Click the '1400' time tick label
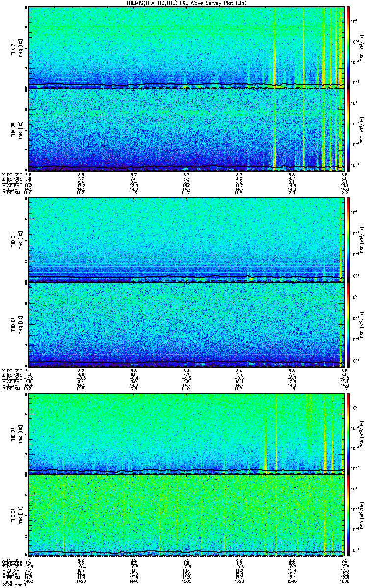Image resolution: width=368 pixels, height=588 pixels. [x=28, y=582]
